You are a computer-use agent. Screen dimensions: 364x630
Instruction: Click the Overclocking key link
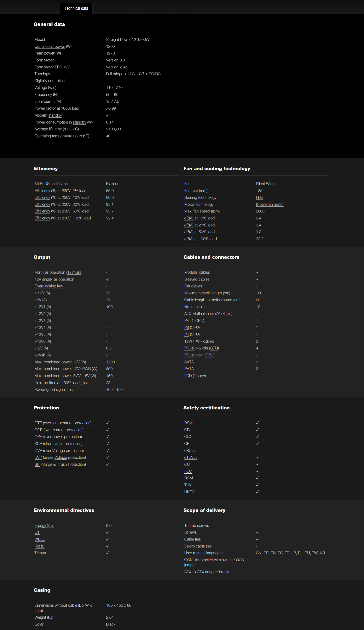pos(49,286)
